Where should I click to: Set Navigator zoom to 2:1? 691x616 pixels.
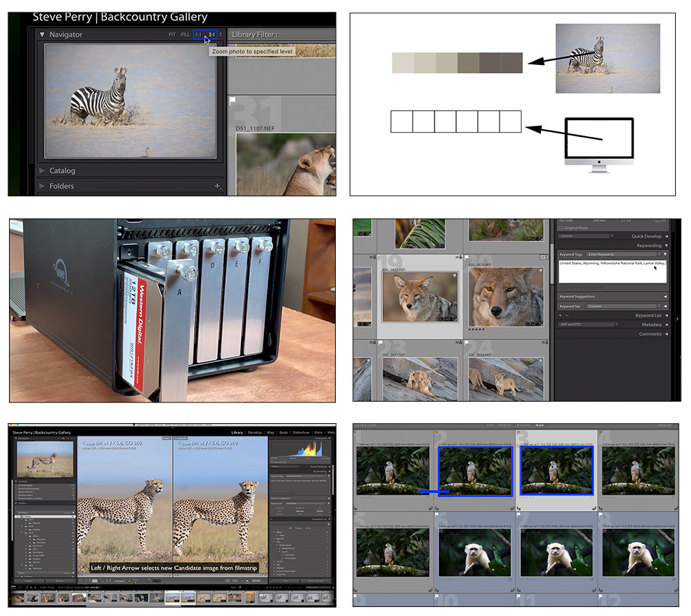point(212,35)
